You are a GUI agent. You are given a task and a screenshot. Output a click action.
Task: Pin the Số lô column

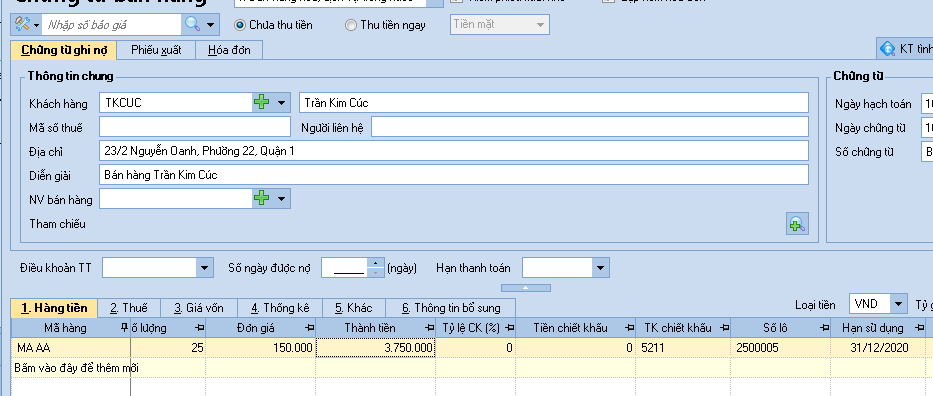[825, 328]
